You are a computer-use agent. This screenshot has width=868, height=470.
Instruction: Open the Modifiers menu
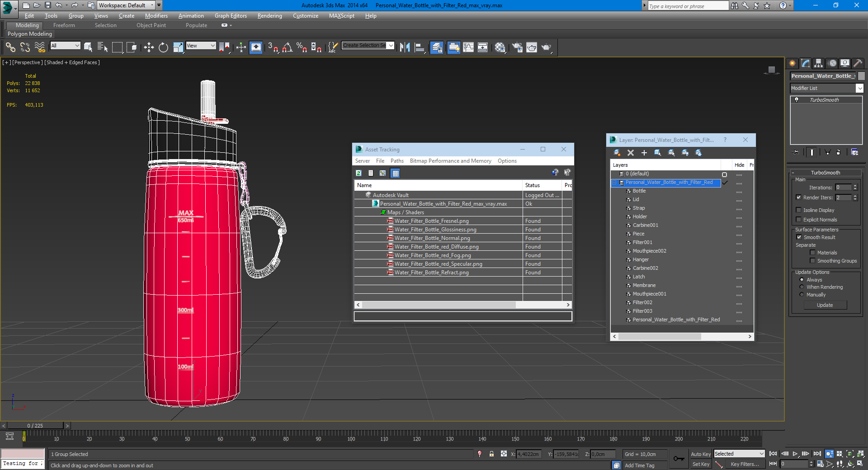156,16
